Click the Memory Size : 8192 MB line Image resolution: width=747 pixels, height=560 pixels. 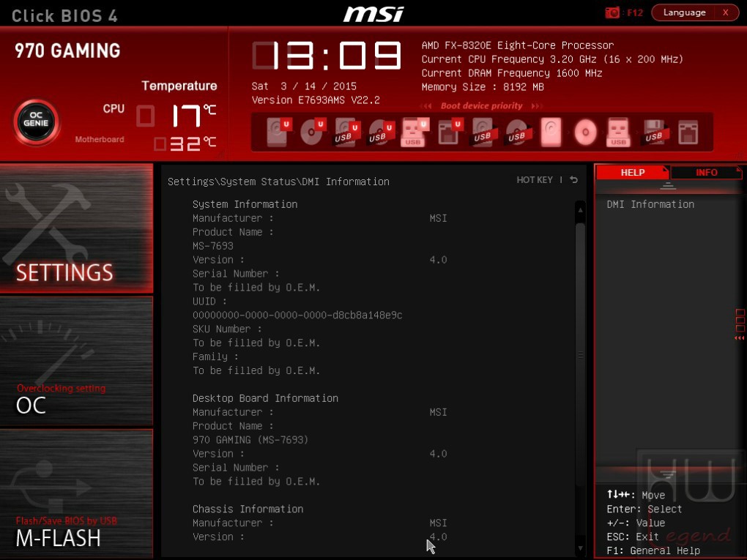click(x=483, y=87)
